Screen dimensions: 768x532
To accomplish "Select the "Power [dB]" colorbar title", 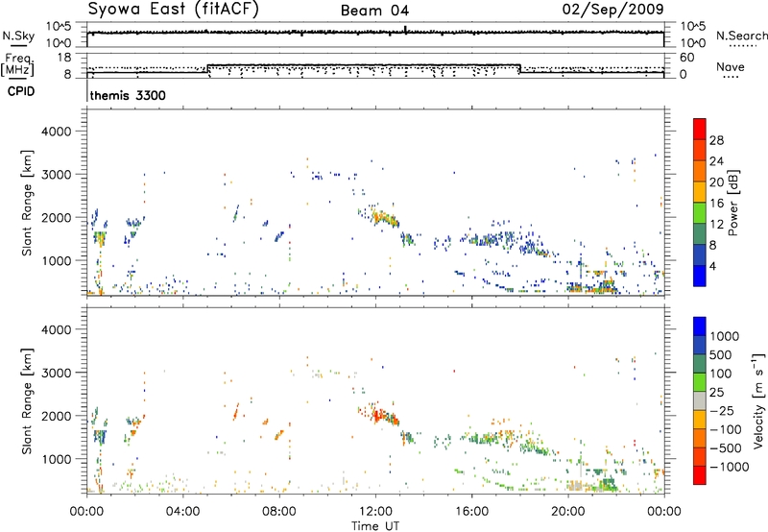I will click(733, 203).
